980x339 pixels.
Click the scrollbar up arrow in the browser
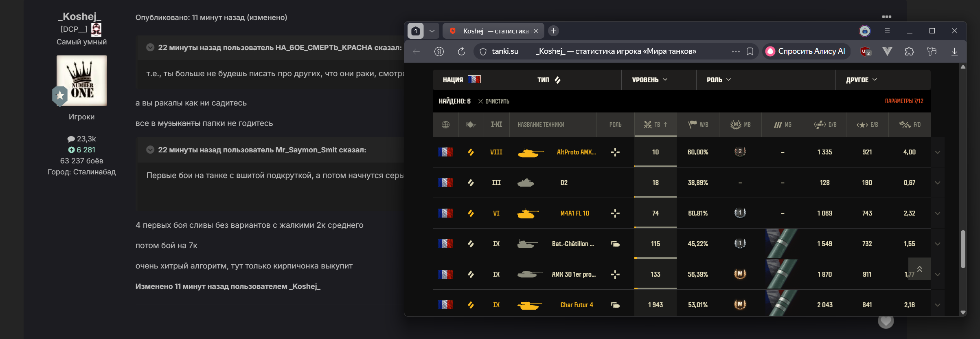pyautogui.click(x=963, y=66)
